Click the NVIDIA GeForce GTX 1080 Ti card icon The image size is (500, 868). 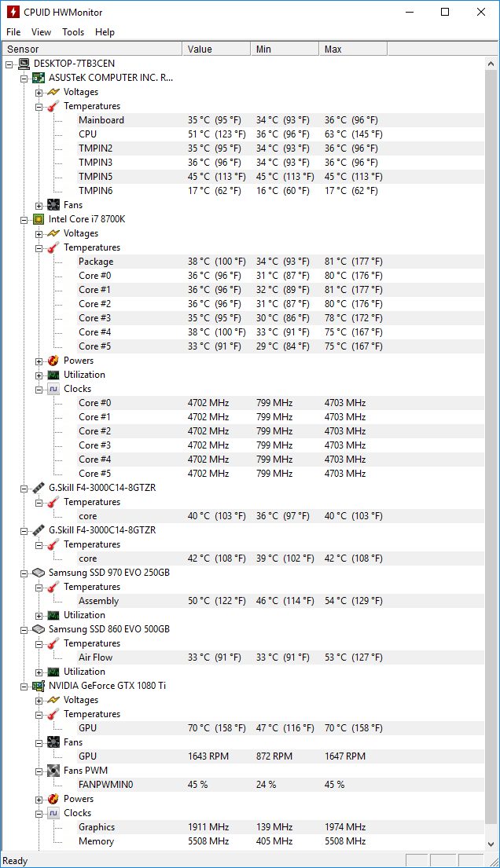click(x=39, y=686)
